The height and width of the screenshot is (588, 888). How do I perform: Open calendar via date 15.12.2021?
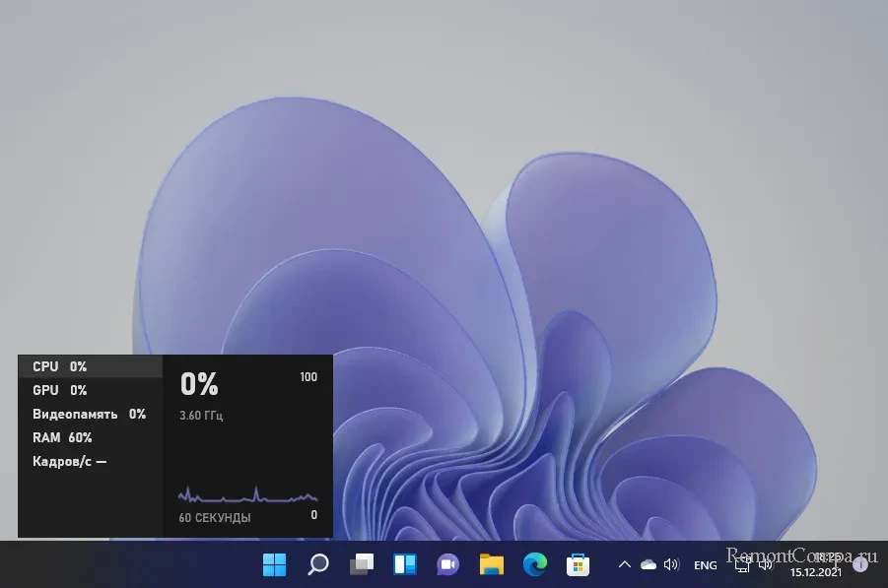coord(815,572)
